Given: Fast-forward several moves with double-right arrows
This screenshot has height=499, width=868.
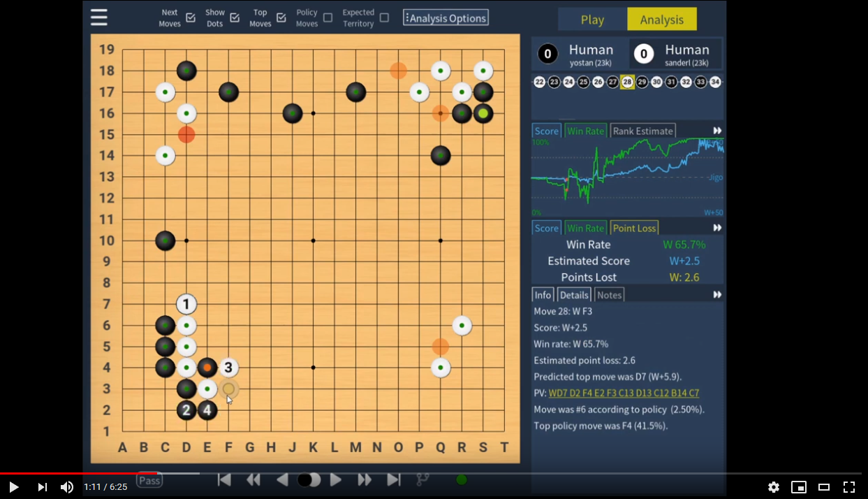Looking at the screenshot, I should point(365,479).
